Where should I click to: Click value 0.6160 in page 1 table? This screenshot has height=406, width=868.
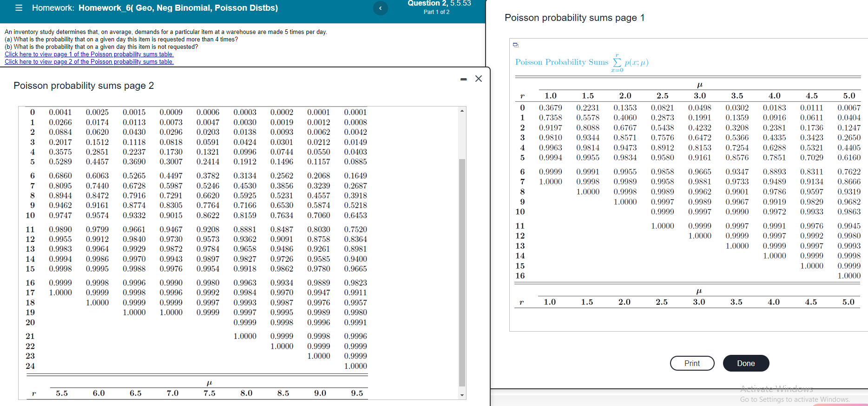point(849,157)
